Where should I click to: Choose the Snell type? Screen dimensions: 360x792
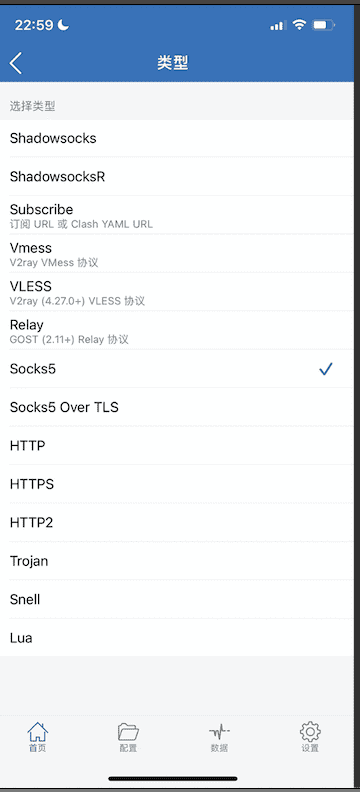pos(177,599)
